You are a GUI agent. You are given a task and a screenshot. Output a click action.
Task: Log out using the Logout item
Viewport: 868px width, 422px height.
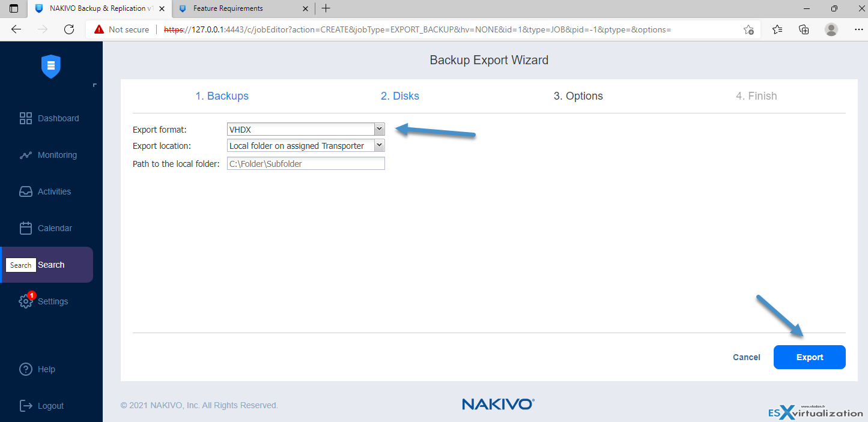coord(41,406)
